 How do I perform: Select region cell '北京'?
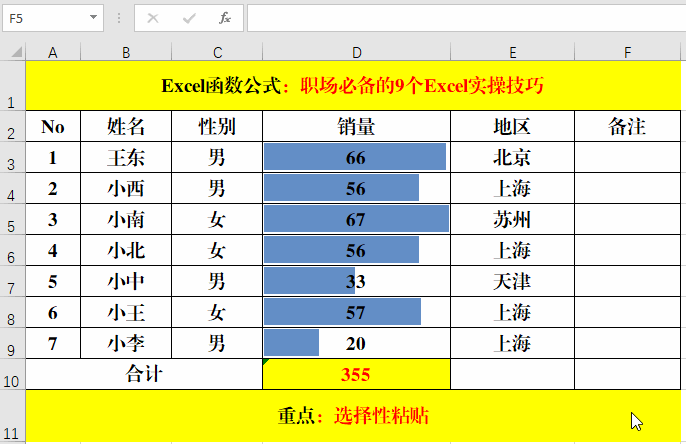512,157
